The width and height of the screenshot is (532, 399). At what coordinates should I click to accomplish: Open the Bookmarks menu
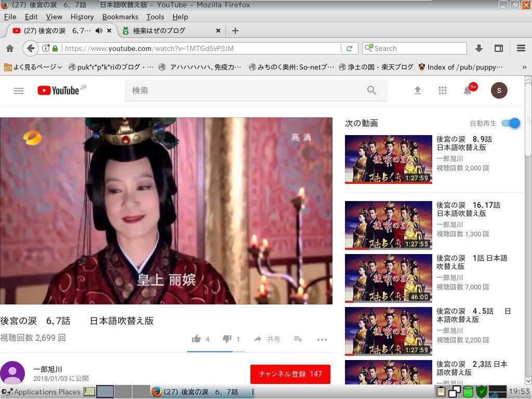click(x=120, y=17)
